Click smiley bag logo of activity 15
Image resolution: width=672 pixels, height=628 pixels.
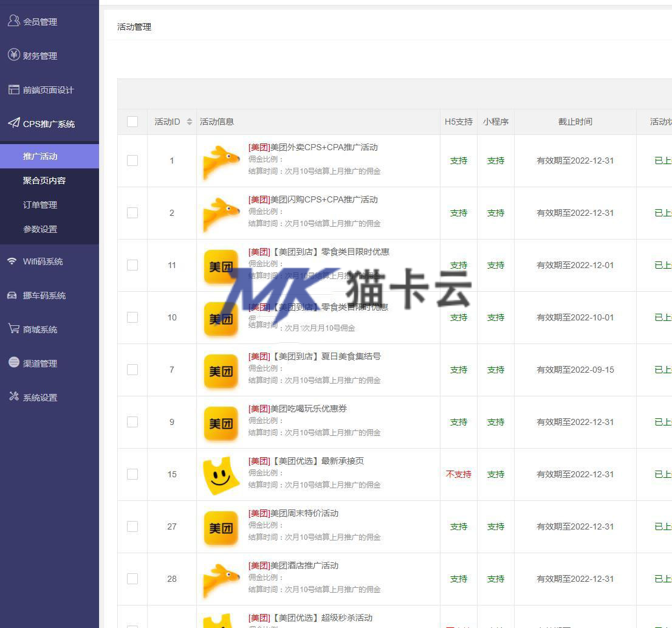(221, 475)
